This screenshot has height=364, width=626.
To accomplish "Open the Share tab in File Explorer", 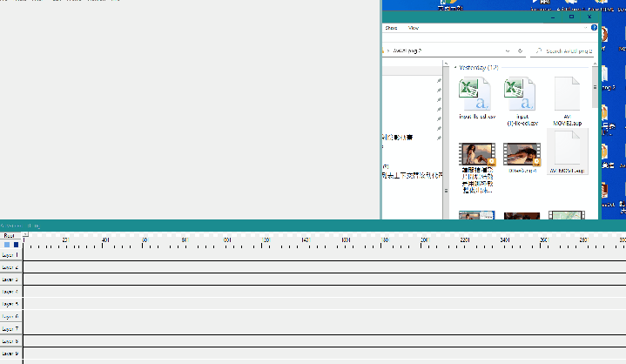I will [391, 28].
